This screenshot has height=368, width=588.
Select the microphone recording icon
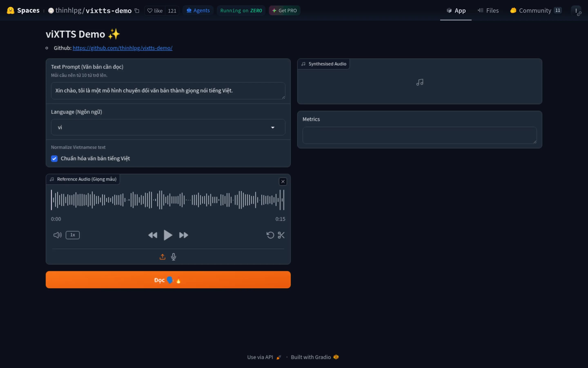click(174, 257)
